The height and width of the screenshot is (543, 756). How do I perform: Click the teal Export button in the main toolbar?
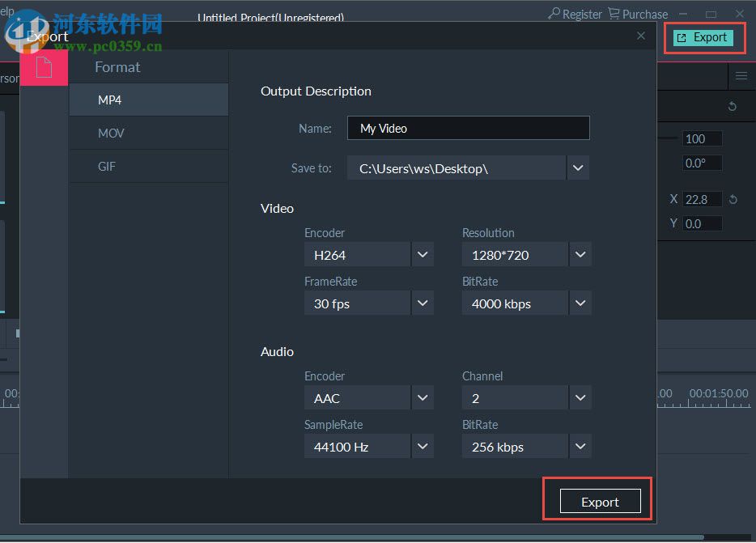tap(703, 37)
